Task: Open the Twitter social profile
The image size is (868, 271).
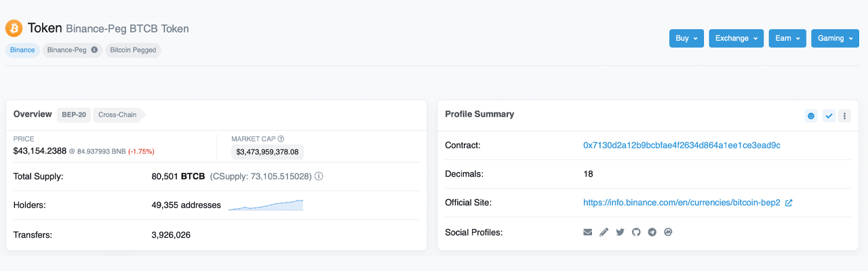Action: (620, 232)
